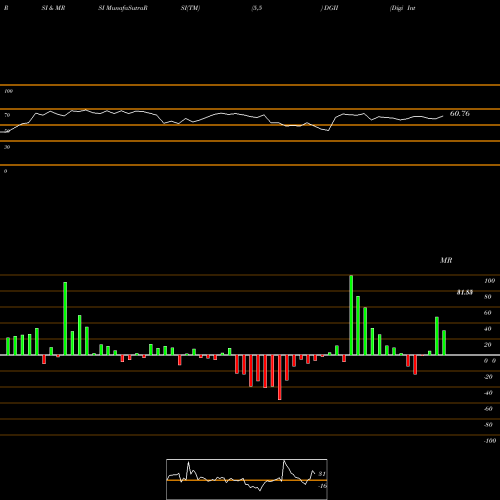Click the endpoint of the RSI line
Image resolution: width=500 pixels, height=500 pixels.
click(443, 116)
